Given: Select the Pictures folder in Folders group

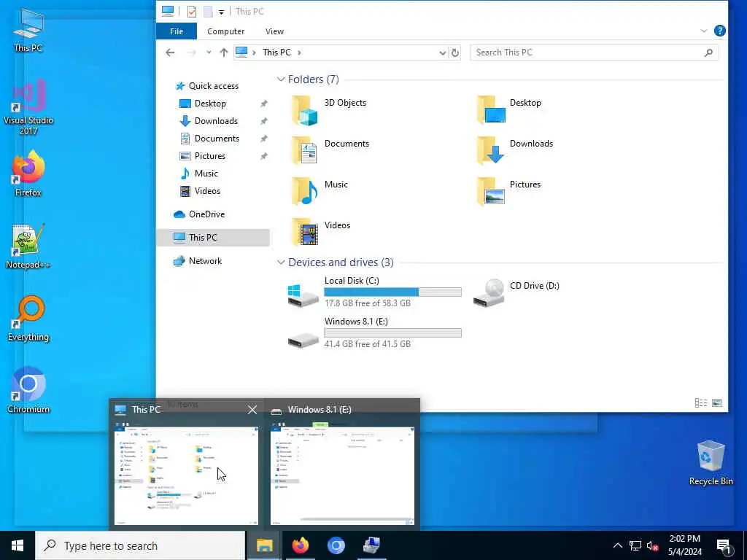Looking at the screenshot, I should point(508,192).
